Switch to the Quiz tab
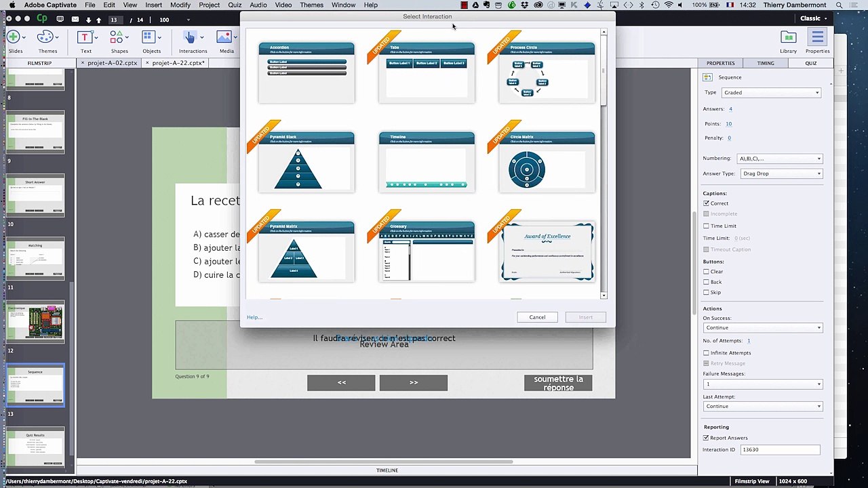 tap(810, 63)
